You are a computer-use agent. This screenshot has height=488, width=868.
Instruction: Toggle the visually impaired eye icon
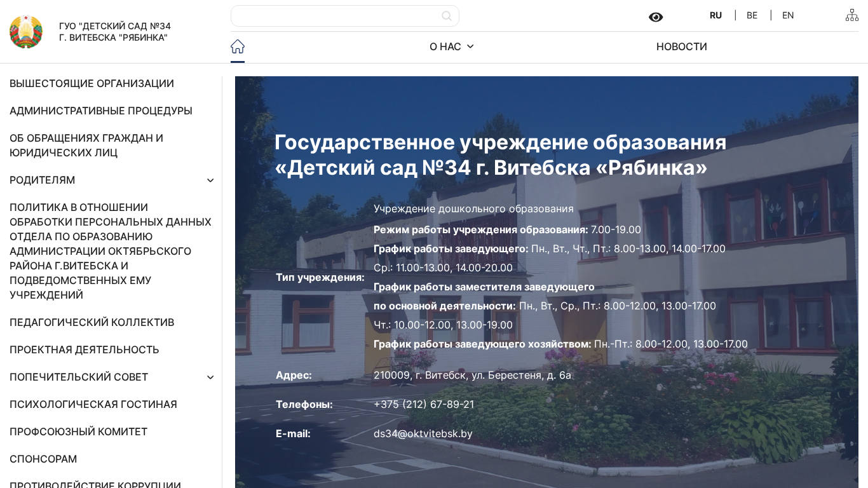656,17
